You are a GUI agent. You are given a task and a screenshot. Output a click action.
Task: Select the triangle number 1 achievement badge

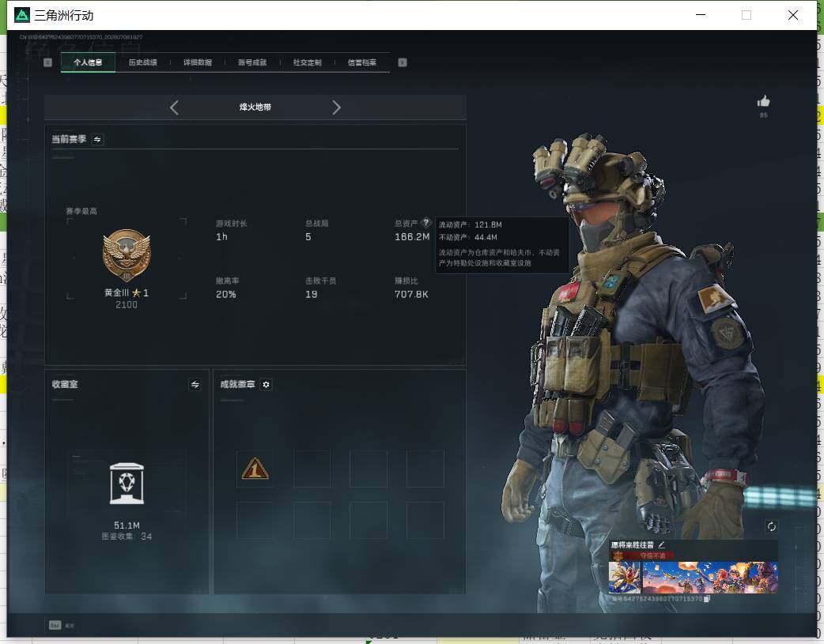(255, 469)
